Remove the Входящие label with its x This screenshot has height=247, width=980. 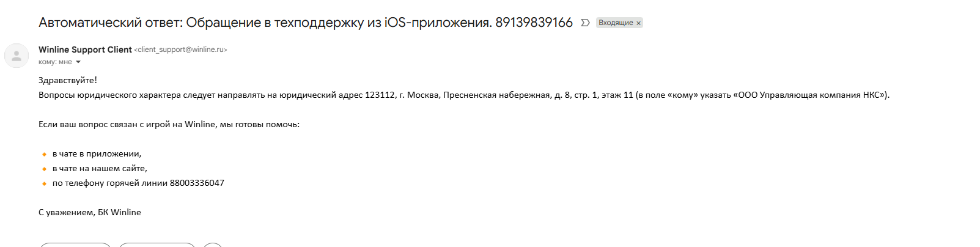(638, 23)
